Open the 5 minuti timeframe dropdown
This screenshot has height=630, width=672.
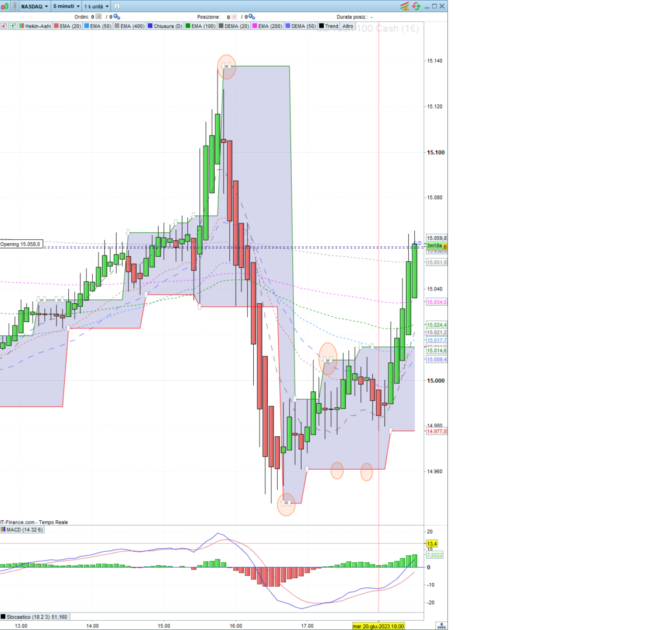66,6
